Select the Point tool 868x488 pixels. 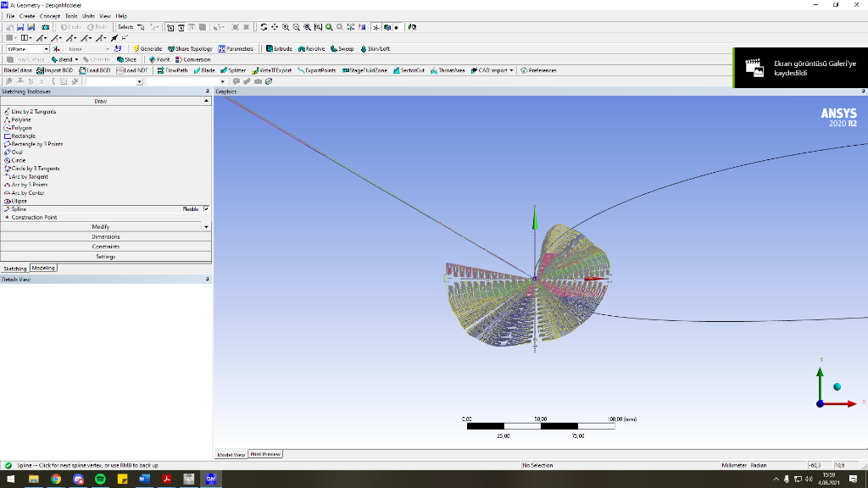(159, 59)
